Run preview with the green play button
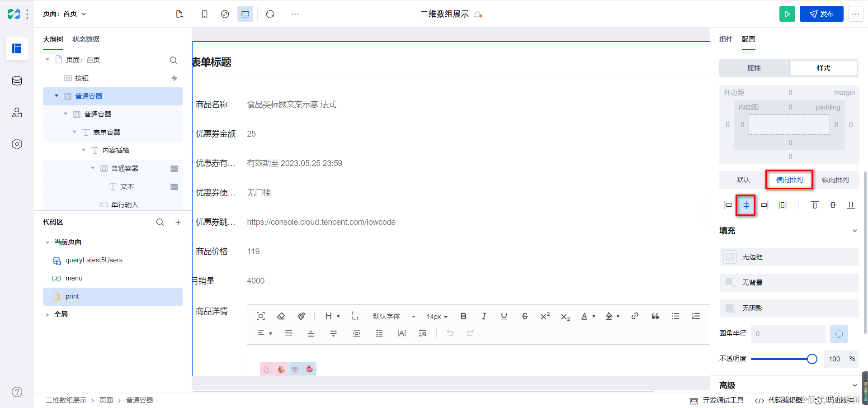The width and height of the screenshot is (868, 408). (787, 14)
